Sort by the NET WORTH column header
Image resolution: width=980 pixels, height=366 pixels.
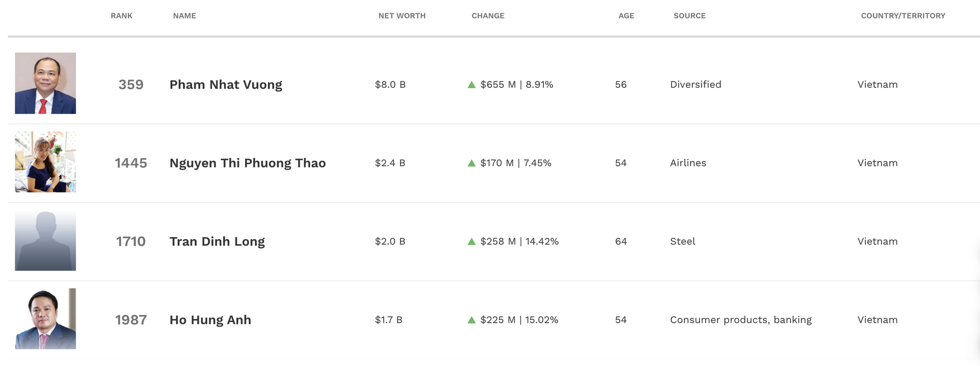point(402,16)
